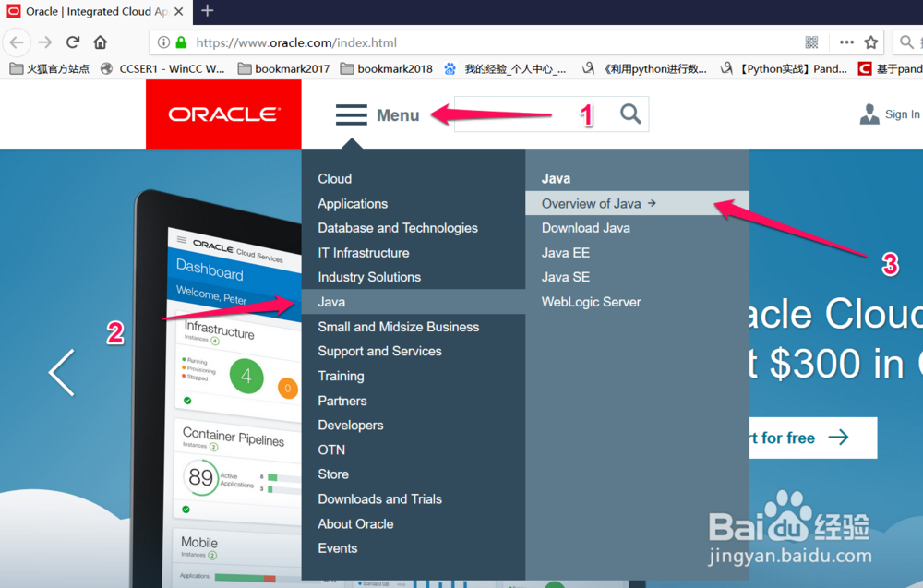This screenshot has height=588, width=923.
Task: Open the 我的经验_个人中心 bookmark
Action: point(505,69)
